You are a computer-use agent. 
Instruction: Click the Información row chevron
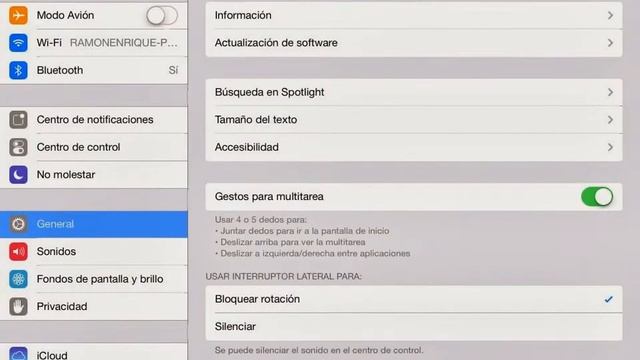(610, 16)
